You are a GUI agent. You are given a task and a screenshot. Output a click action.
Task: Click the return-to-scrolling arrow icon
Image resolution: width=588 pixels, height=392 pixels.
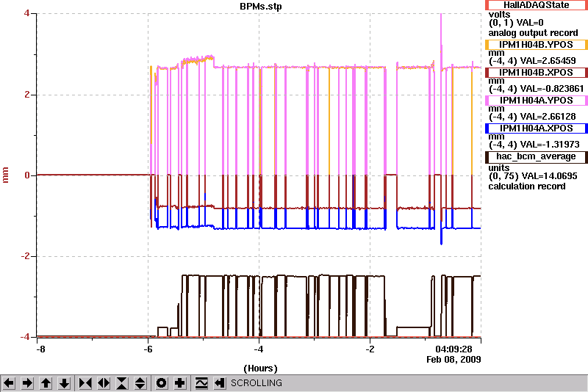(219, 383)
